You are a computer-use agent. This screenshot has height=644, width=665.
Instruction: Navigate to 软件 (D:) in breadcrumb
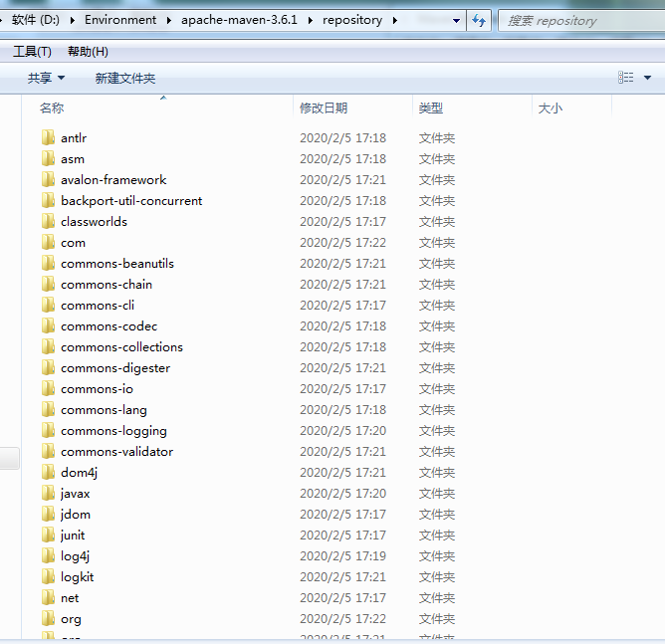click(x=35, y=20)
